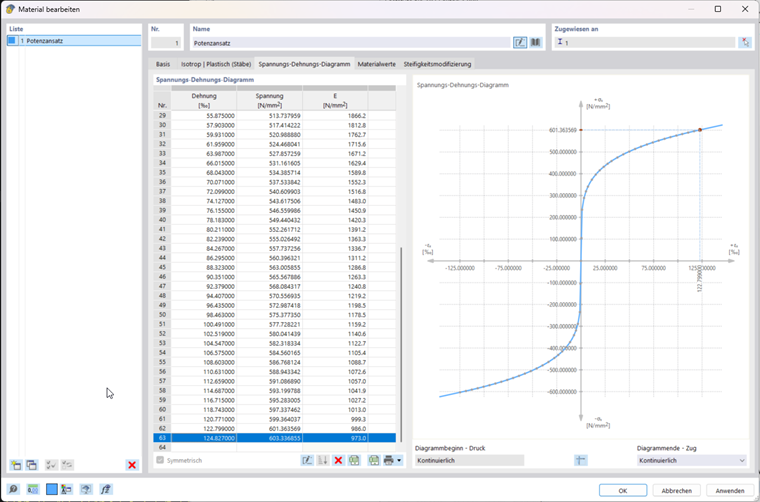Select all list items icon
The height and width of the screenshot is (502, 760).
pyautogui.click(x=51, y=465)
